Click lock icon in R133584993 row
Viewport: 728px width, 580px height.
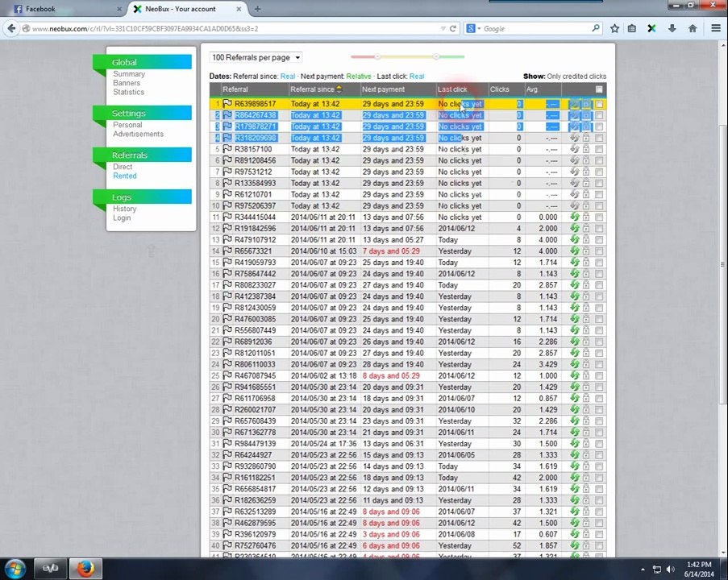coord(586,183)
